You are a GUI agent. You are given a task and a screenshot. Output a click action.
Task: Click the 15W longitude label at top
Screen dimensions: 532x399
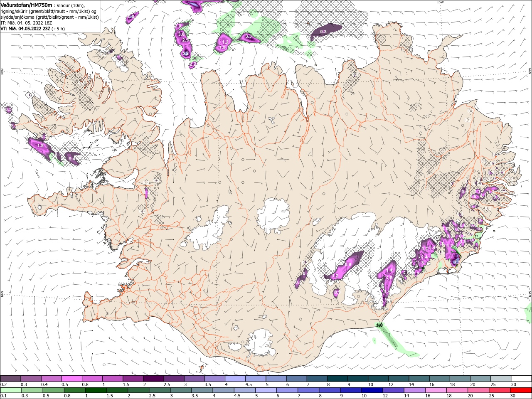[x=441, y=2]
